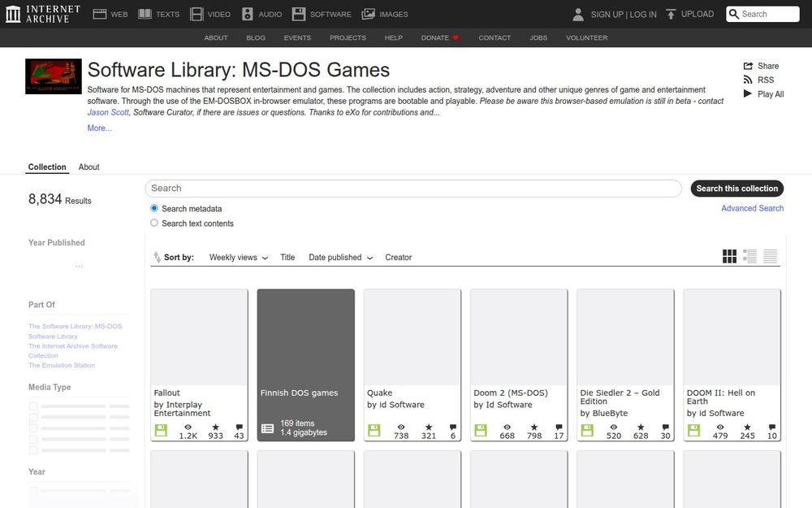Viewport: 812px width, 508px height.
Task: Click the Fallout floppy disk icon
Action: click(161, 430)
